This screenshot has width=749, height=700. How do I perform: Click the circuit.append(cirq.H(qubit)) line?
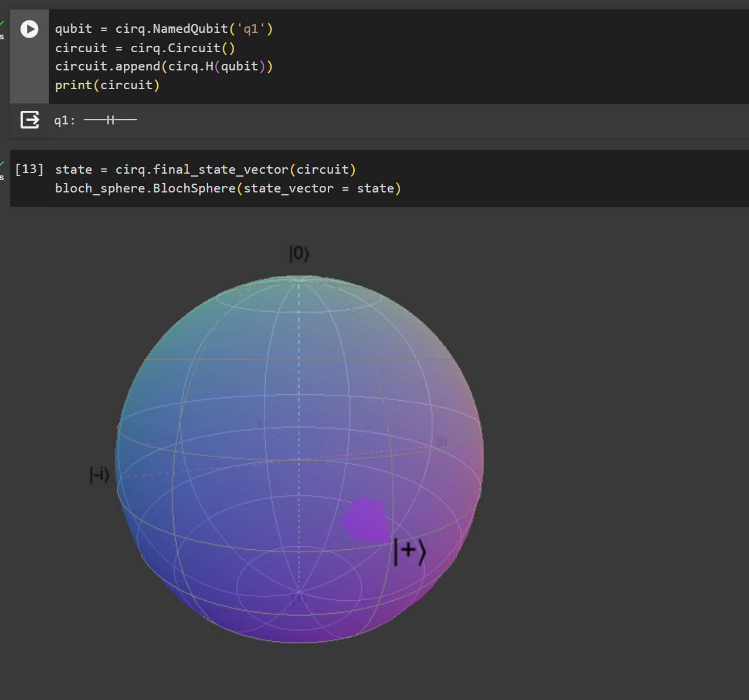pos(164,66)
